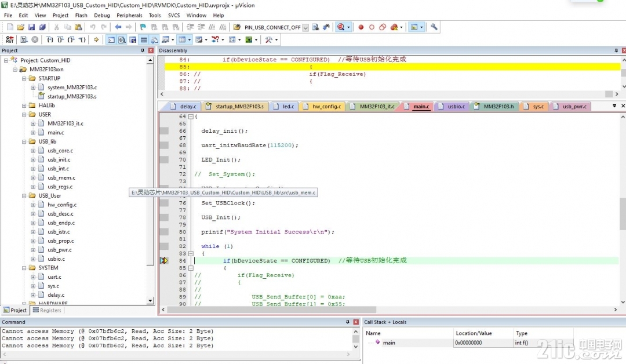Select usb_core.c in project tree

pyautogui.click(x=60, y=151)
